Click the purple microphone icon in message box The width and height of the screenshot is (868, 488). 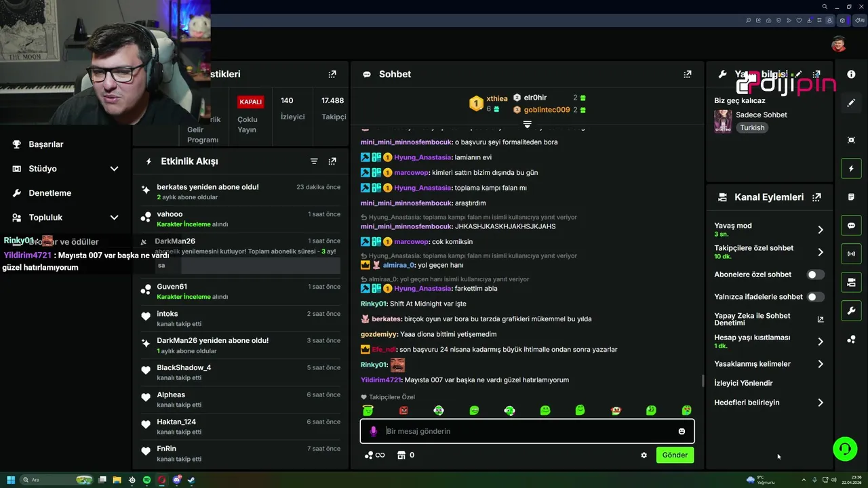pyautogui.click(x=373, y=431)
